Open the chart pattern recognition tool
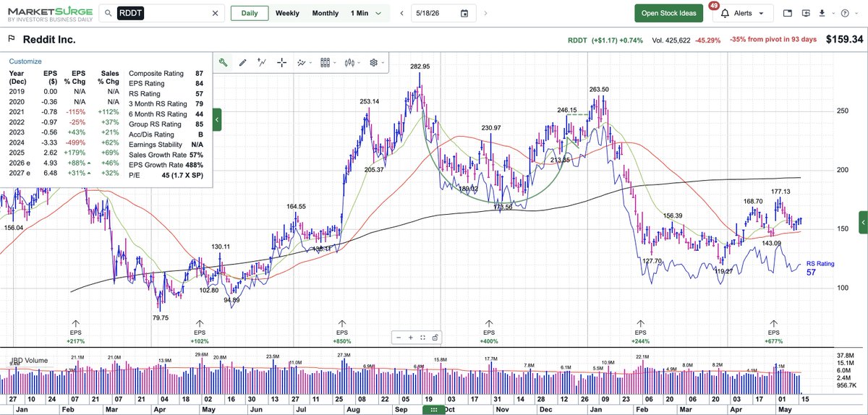868x415 pixels. (302, 63)
